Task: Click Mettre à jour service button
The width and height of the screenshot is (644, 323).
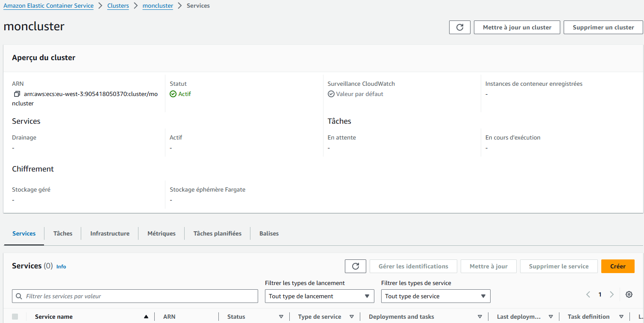Action: pos(488,266)
